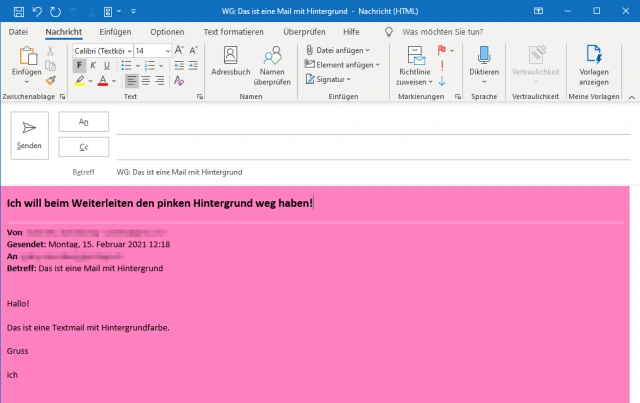Open the Text formatieren tab

coord(233,32)
